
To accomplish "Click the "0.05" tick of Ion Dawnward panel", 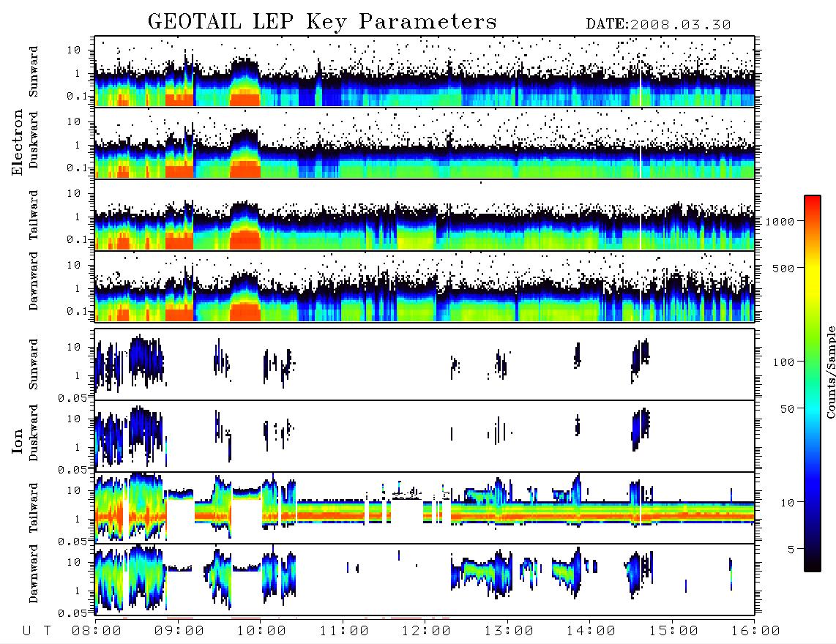I will (x=72, y=613).
